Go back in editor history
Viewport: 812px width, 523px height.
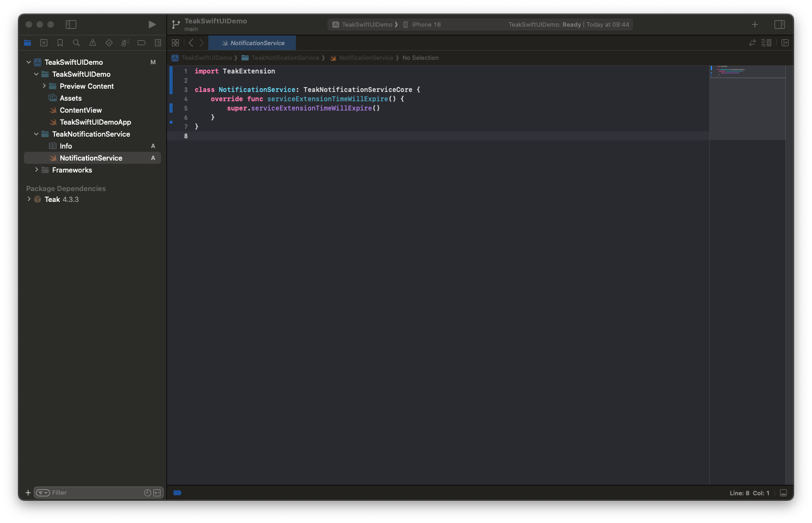coord(191,43)
